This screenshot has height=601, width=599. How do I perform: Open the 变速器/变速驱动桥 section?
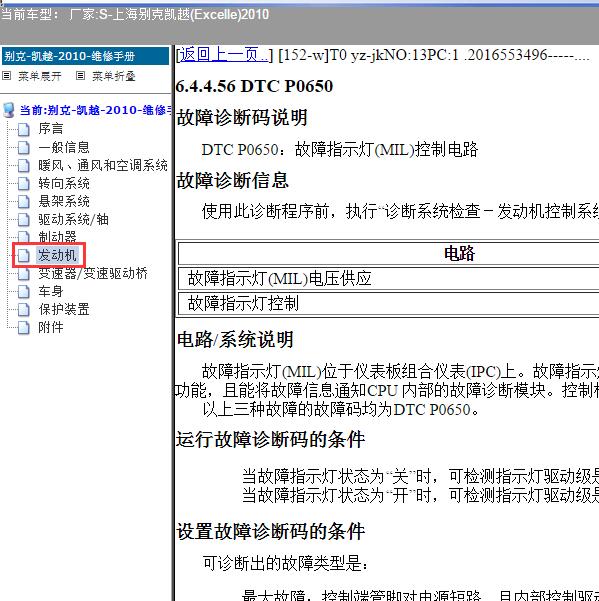[93, 273]
